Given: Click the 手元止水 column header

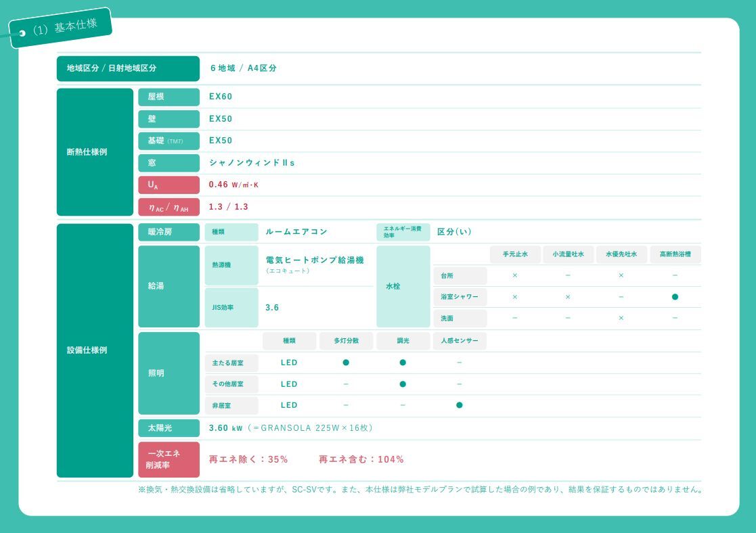Looking at the screenshot, I should [516, 254].
